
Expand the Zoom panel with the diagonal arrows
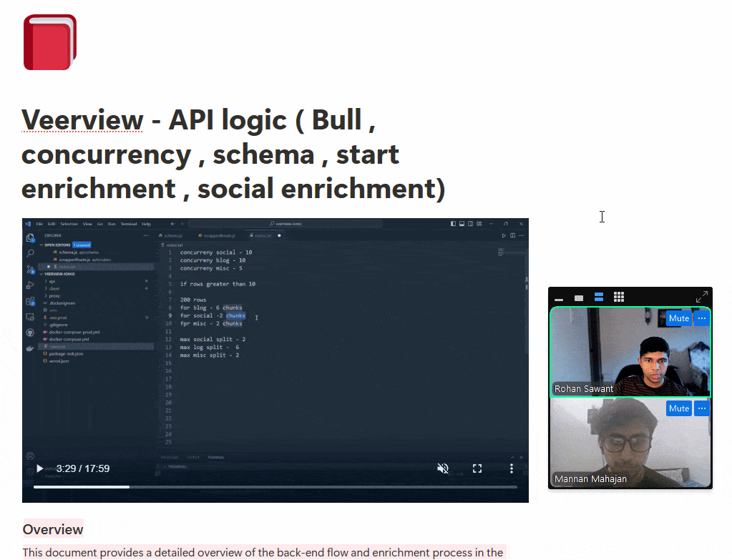click(702, 297)
